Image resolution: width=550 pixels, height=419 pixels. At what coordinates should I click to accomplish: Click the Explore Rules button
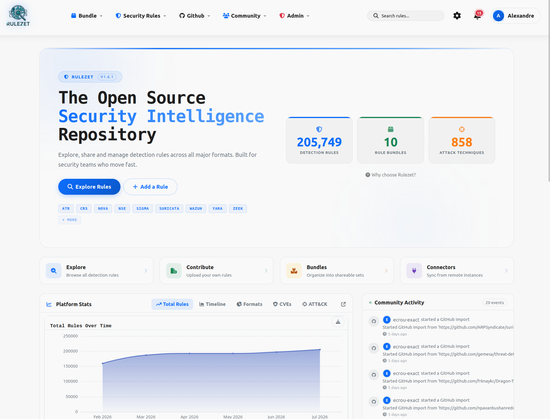click(x=89, y=187)
